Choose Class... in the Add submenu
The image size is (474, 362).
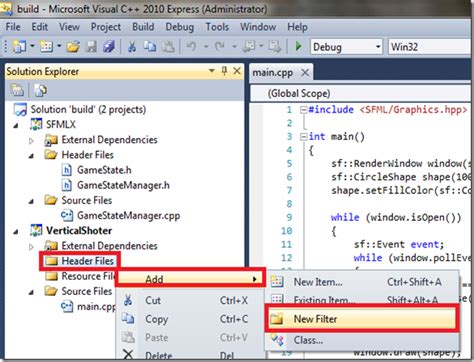pyautogui.click(x=362, y=340)
